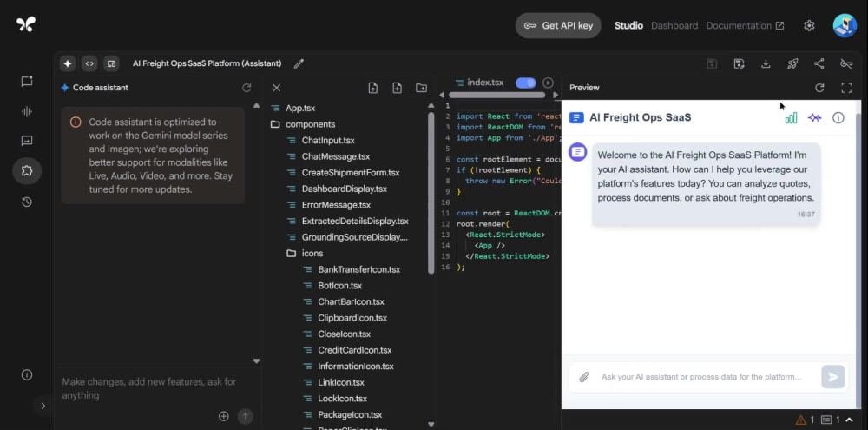
Task: Reload the Preview pane
Action: click(x=820, y=88)
